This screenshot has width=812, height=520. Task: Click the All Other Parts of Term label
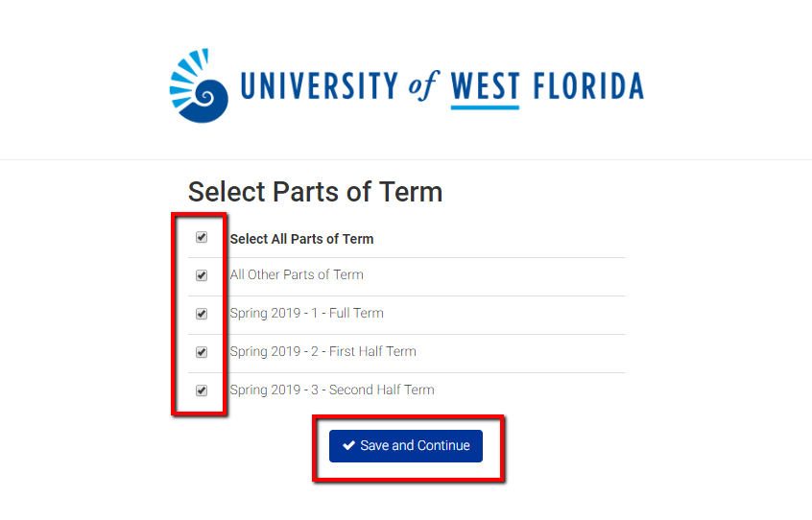click(x=297, y=275)
